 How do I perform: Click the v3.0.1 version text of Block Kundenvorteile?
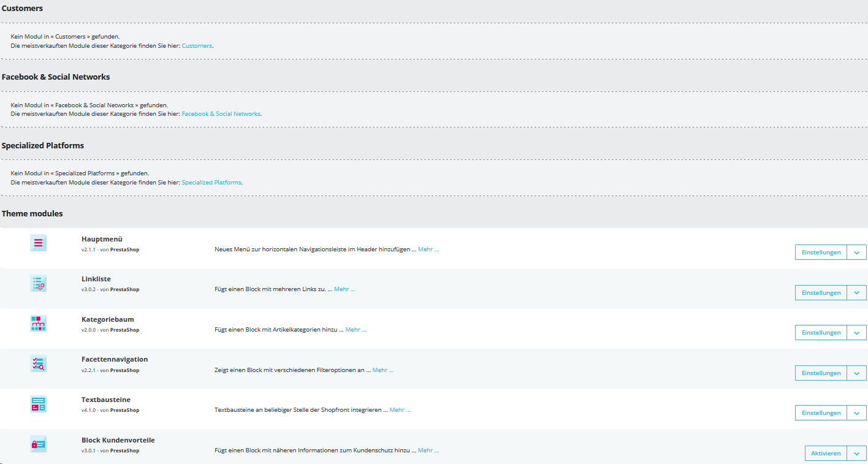[x=89, y=451]
